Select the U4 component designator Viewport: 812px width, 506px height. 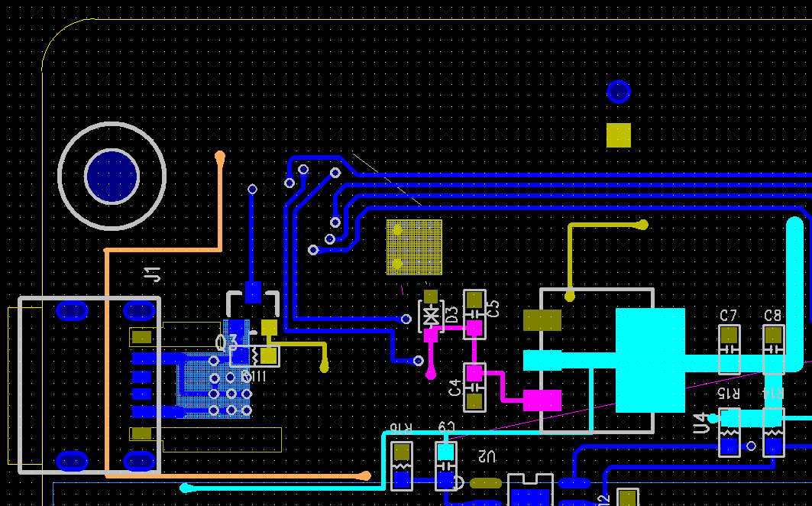pos(700,423)
